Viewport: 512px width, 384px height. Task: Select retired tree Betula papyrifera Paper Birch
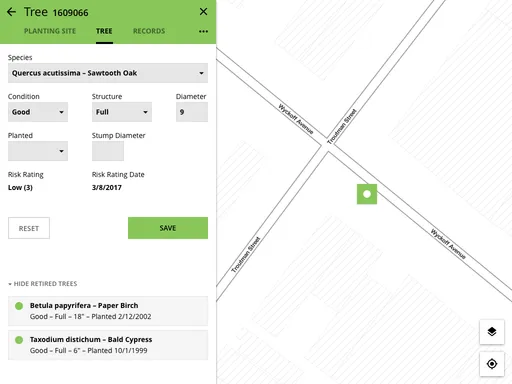[108, 311]
